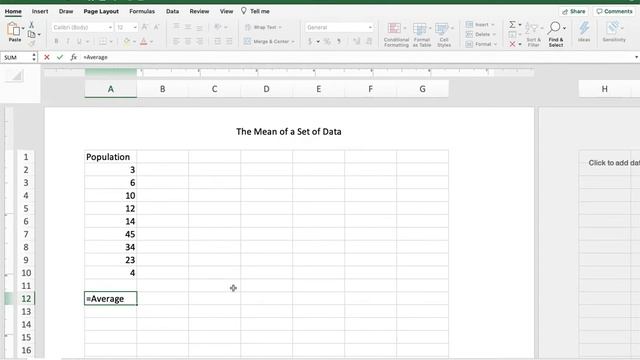Toggle Middle Align
This screenshot has height=360, width=640.
pos(188,27)
